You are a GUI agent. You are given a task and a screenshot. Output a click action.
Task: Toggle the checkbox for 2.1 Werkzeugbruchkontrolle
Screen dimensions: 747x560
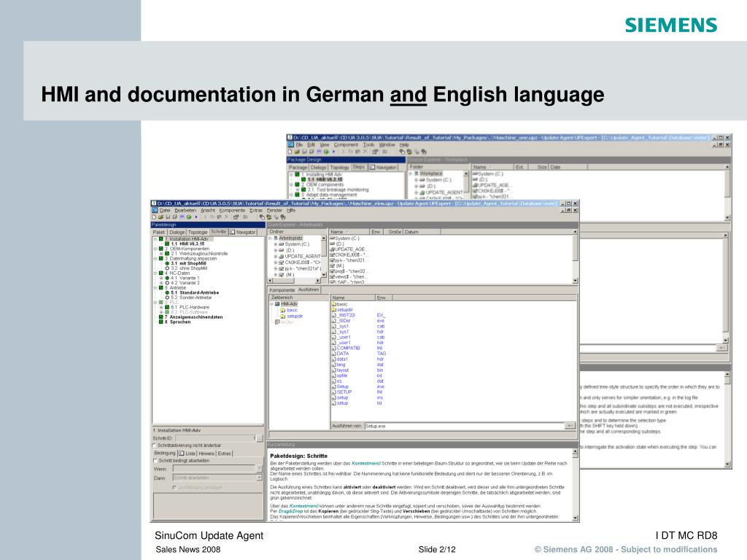[x=167, y=254]
